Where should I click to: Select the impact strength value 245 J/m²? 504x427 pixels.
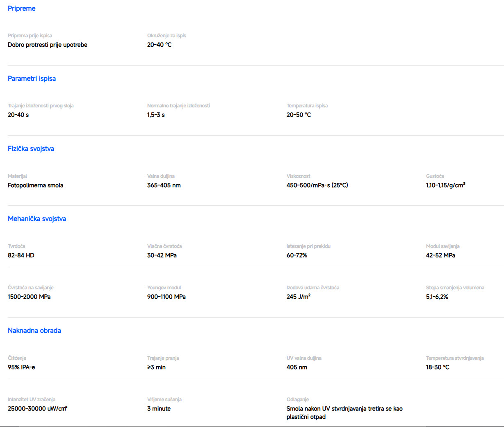coord(298,297)
